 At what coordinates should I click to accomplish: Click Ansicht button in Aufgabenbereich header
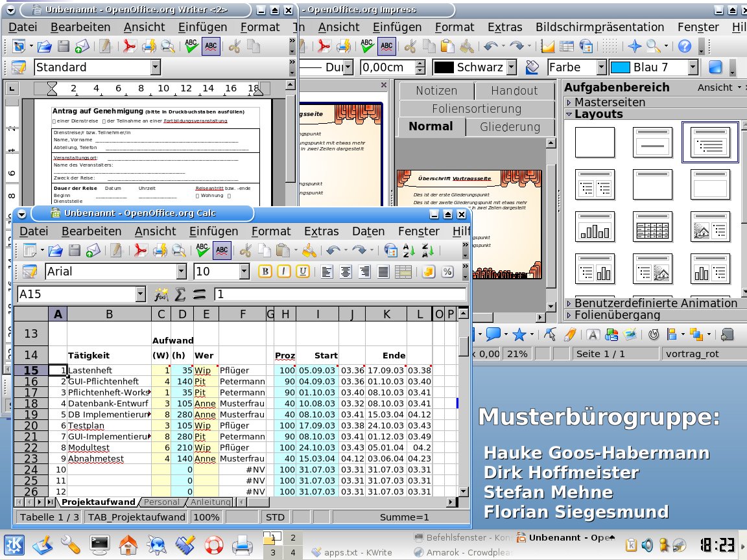pyautogui.click(x=719, y=87)
